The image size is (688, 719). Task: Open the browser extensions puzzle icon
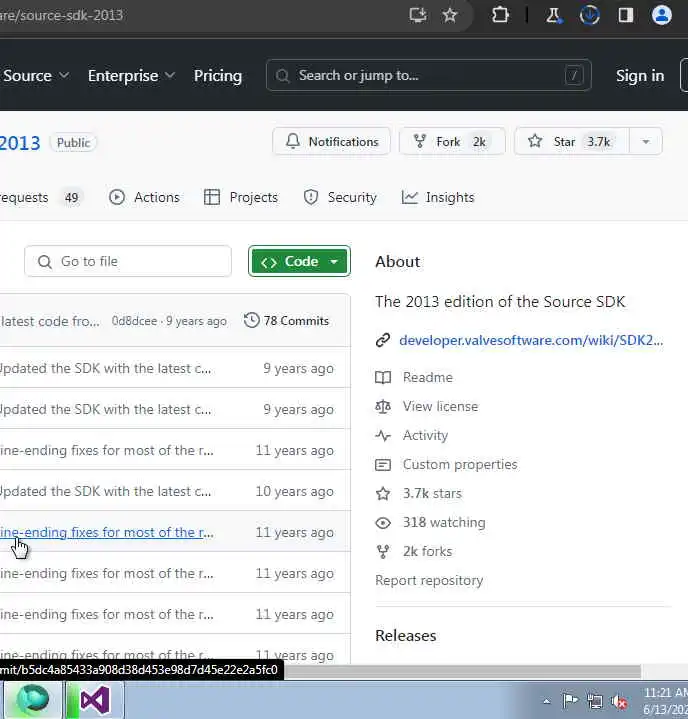500,15
